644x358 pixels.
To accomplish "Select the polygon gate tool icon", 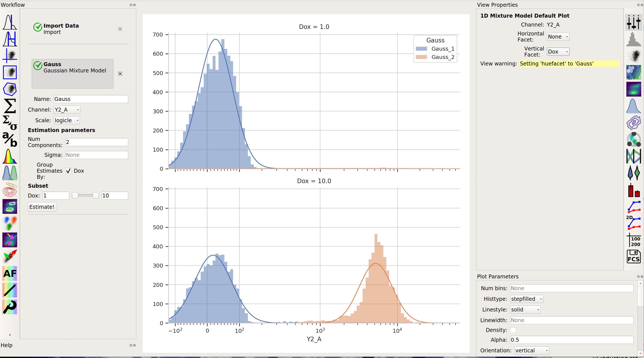I will pos(10,89).
